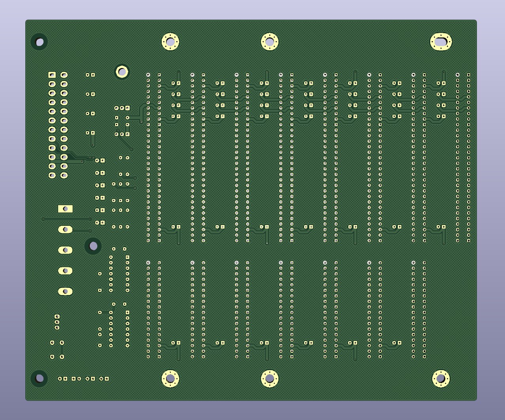This screenshot has width=505, height=420.
Task: Select the top pad of the first long pad column
Action: (148, 74)
